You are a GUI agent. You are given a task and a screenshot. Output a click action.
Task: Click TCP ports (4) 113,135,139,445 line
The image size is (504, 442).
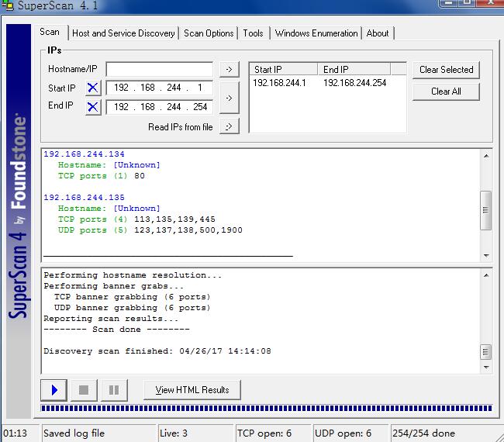(x=136, y=219)
